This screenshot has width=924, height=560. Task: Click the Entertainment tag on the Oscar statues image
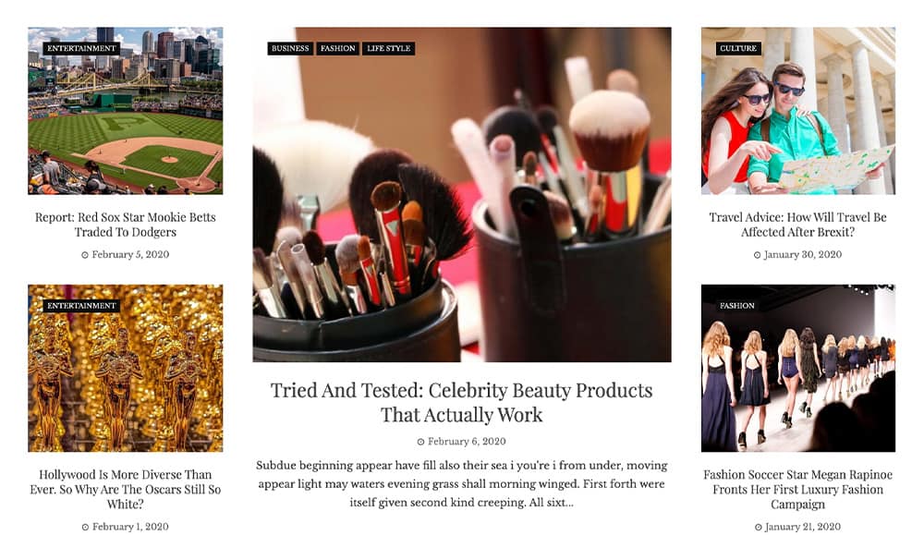[81, 306]
